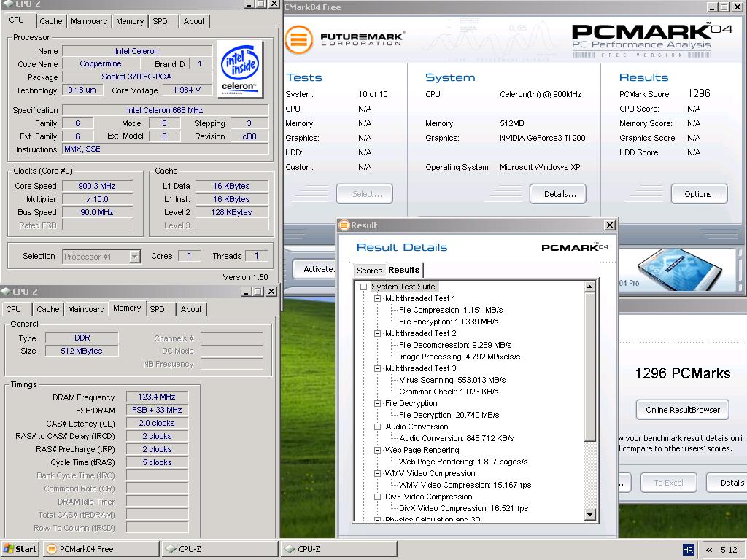Select File Encryption: 10.339 MB/s row
The height and width of the screenshot is (560, 747).
tap(449, 322)
